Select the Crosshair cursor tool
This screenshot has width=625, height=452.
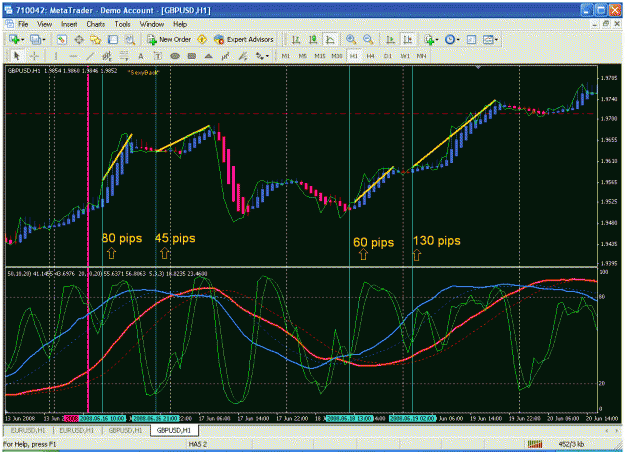34,56
